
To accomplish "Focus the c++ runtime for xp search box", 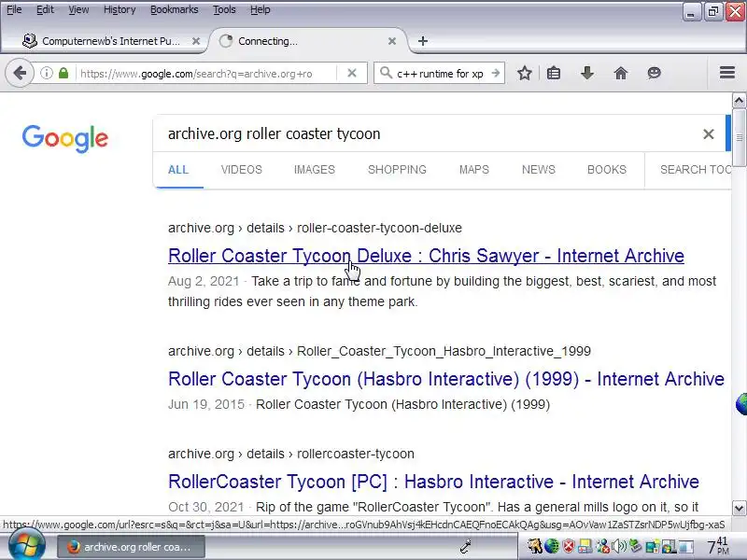I will 440,74.
